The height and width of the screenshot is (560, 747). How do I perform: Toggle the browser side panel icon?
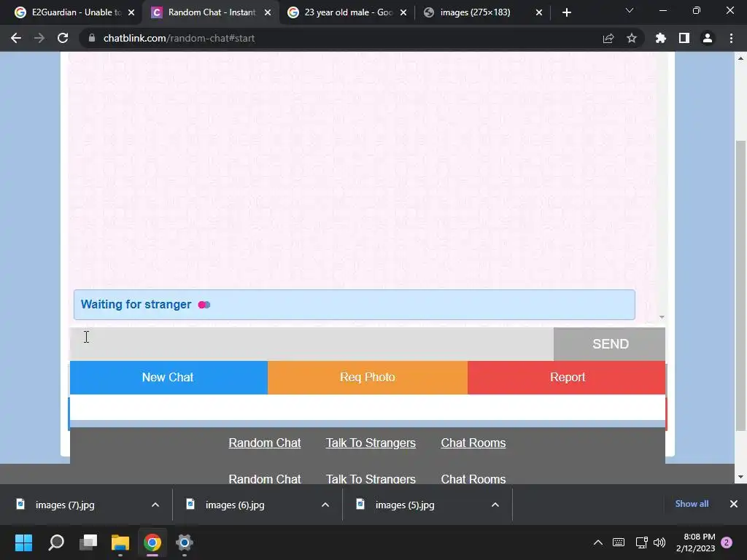684,38
